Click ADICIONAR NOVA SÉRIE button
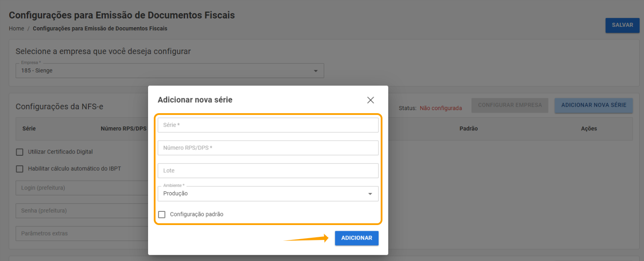 click(594, 105)
